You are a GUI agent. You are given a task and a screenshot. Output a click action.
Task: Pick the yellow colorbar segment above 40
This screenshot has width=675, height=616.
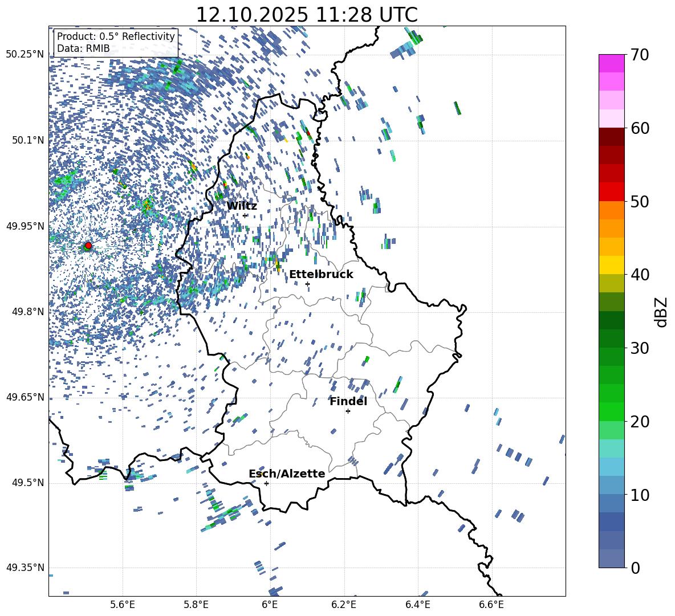point(612,265)
